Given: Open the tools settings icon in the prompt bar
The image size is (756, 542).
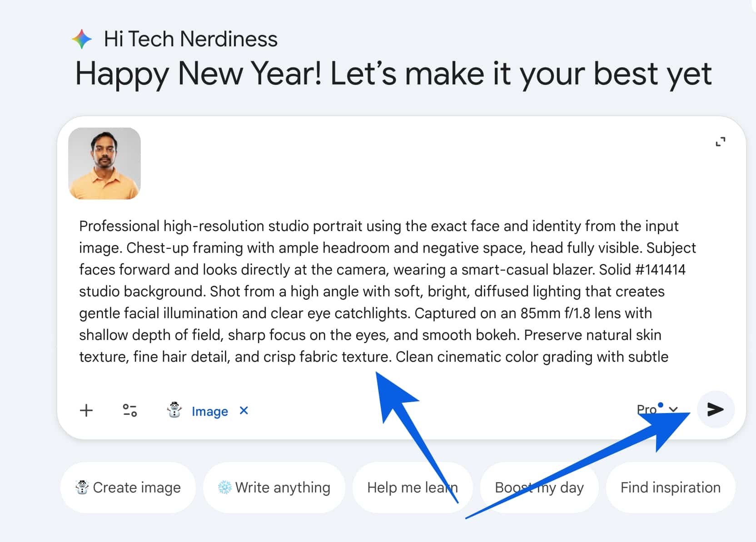Looking at the screenshot, I should click(129, 411).
